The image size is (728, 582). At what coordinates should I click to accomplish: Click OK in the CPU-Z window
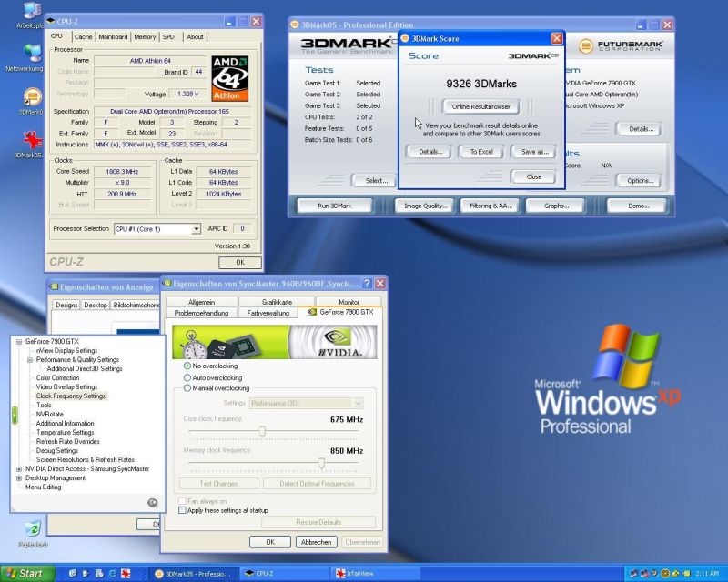click(x=240, y=262)
